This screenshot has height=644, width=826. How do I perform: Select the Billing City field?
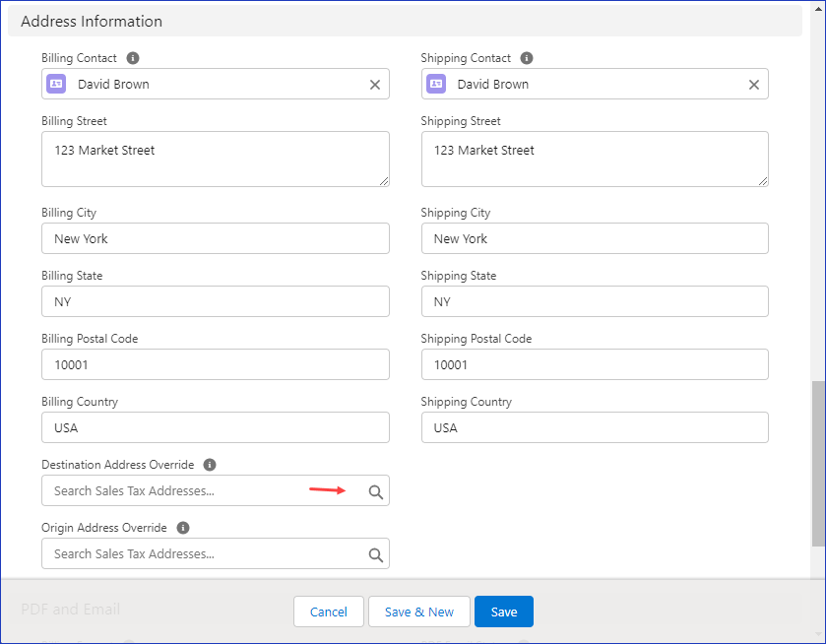click(x=216, y=238)
